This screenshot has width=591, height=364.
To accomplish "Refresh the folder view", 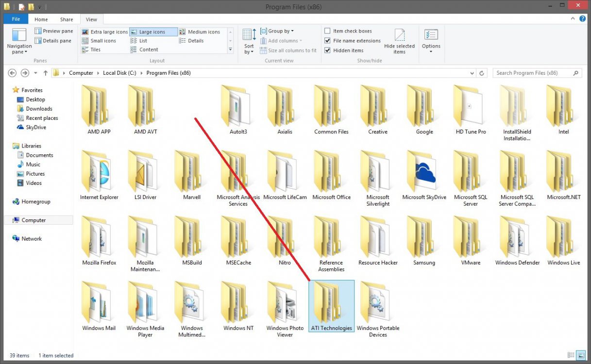I will click(481, 73).
